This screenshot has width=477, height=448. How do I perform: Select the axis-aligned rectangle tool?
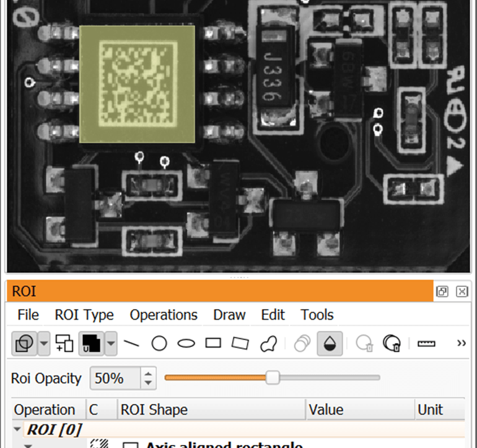point(213,343)
